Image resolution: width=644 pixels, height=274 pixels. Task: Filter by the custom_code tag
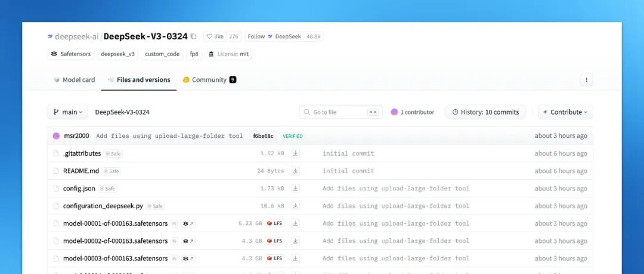point(162,54)
